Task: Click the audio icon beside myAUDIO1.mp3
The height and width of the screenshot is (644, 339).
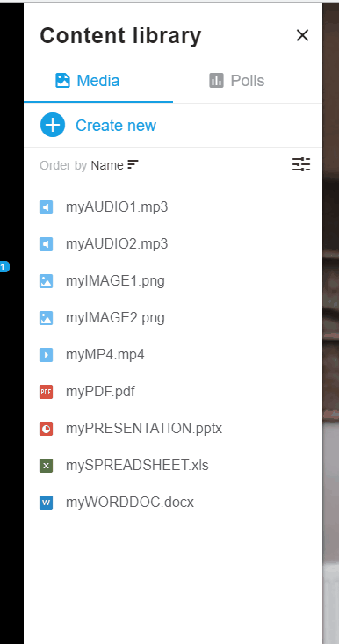Action: [46, 207]
